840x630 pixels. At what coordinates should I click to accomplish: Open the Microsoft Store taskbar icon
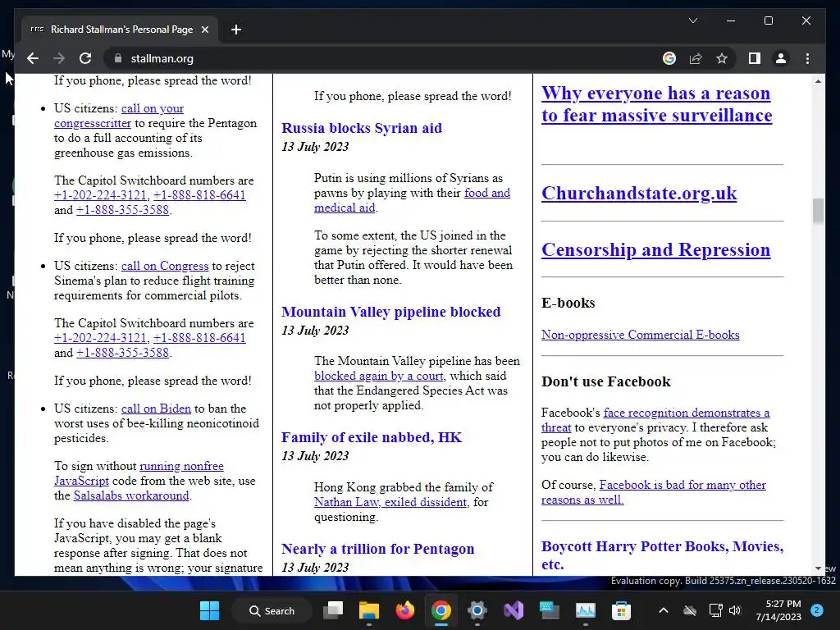click(x=622, y=610)
